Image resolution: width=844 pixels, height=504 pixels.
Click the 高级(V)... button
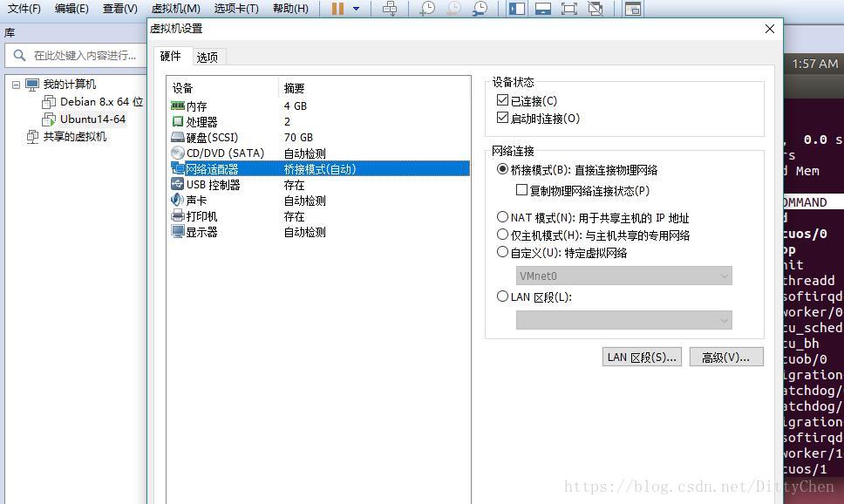(x=726, y=357)
